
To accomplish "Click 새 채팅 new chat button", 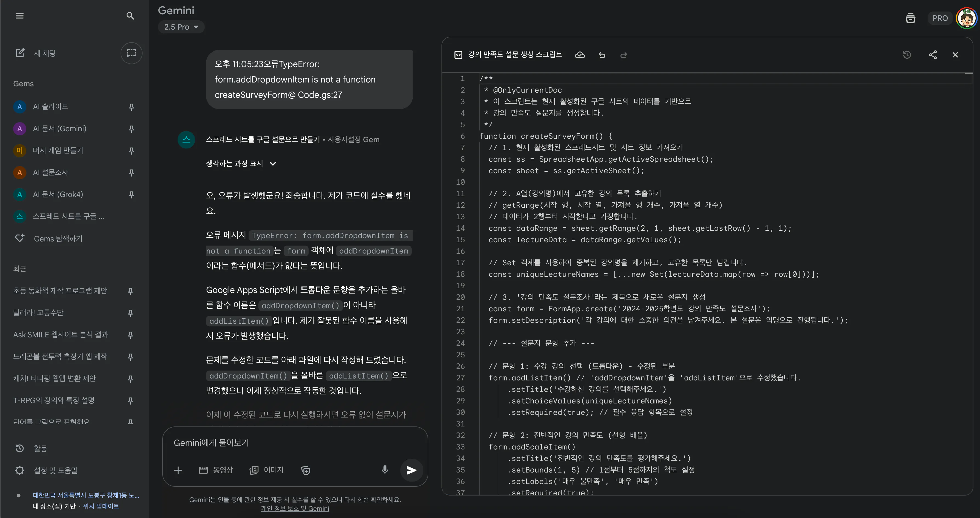I will (44, 53).
